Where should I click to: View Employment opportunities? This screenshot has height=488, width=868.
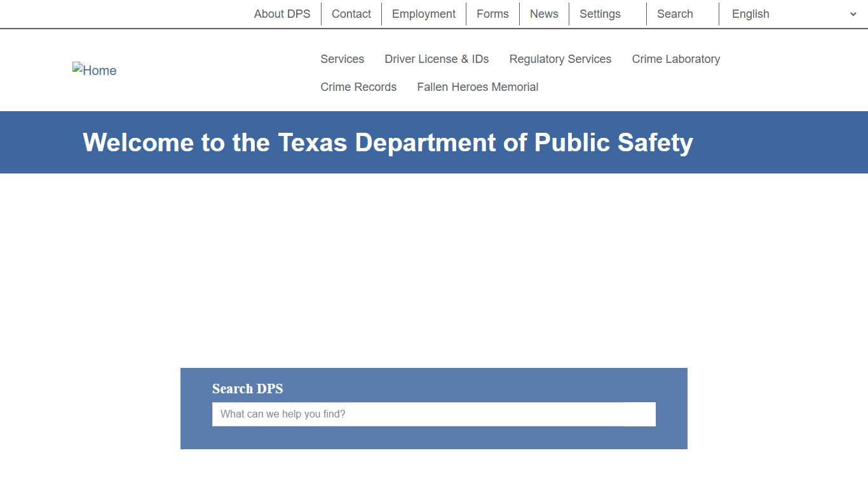click(423, 13)
